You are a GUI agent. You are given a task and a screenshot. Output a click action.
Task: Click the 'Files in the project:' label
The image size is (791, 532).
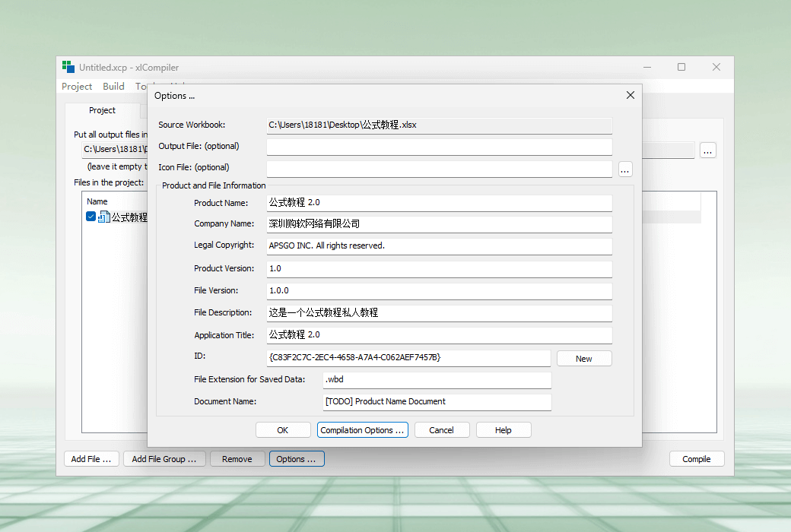point(109,182)
